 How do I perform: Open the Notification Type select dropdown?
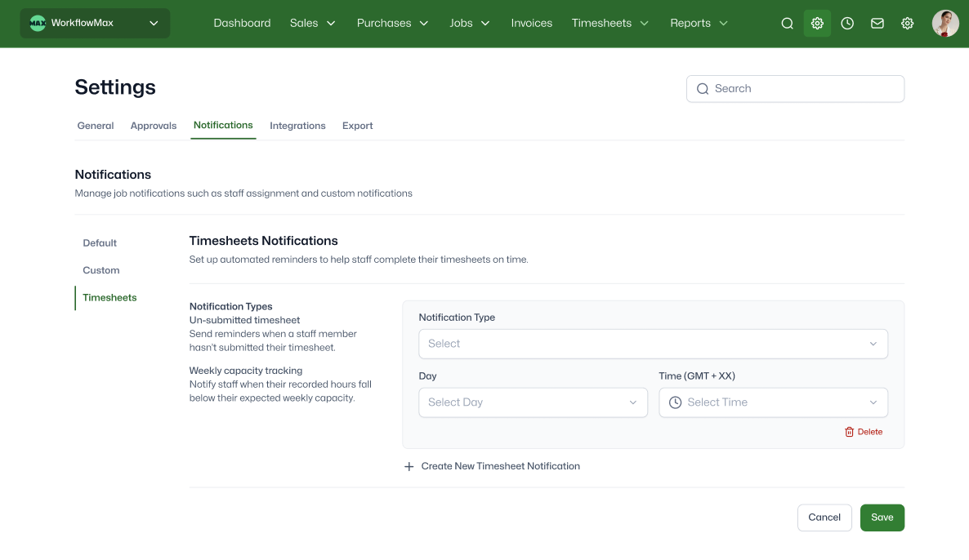coord(653,344)
